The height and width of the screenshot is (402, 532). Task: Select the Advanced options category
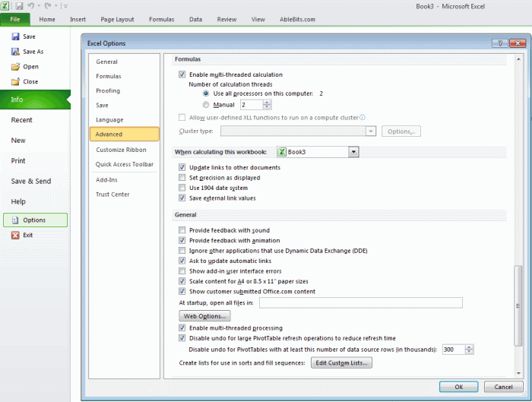pos(124,134)
